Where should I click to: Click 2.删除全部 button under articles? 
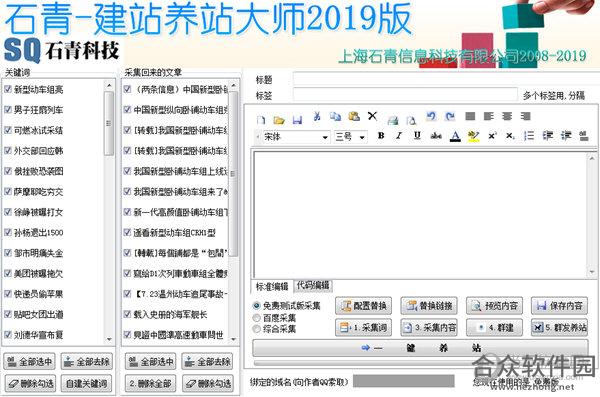pyautogui.click(x=150, y=383)
